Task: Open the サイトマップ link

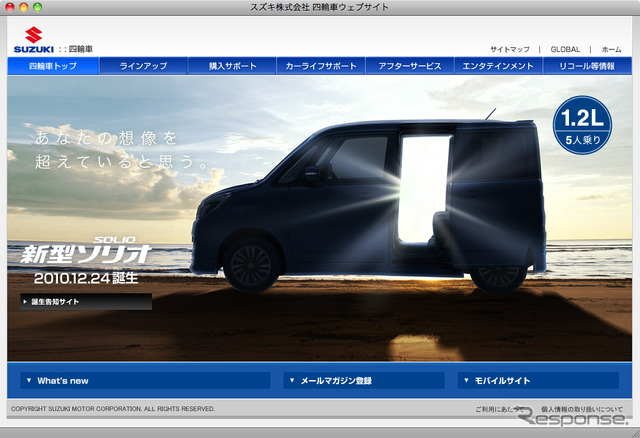Action: point(510,49)
